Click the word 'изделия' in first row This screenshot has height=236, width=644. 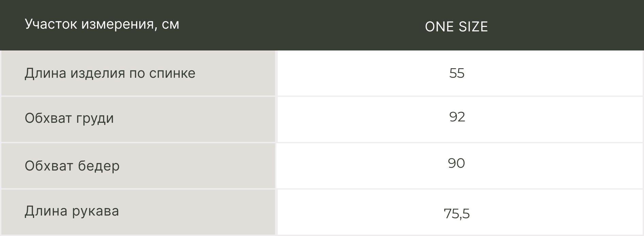98,73
